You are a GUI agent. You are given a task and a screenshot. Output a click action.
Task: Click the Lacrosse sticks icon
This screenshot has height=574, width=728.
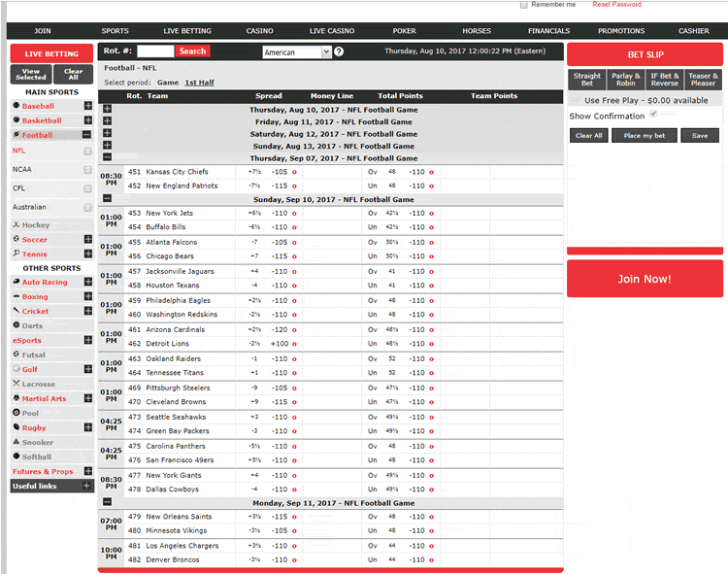17,383
